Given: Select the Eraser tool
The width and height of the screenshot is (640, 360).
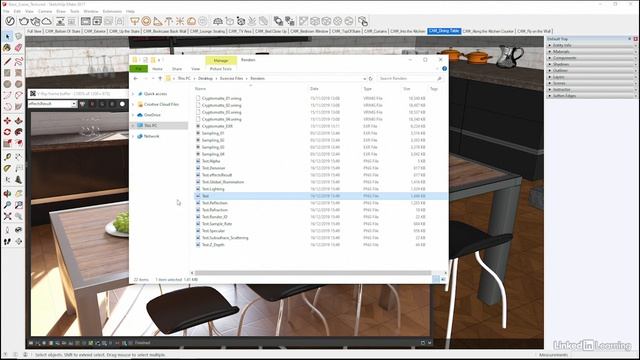Looking at the screenshot, I should pyautogui.click(x=18, y=48).
